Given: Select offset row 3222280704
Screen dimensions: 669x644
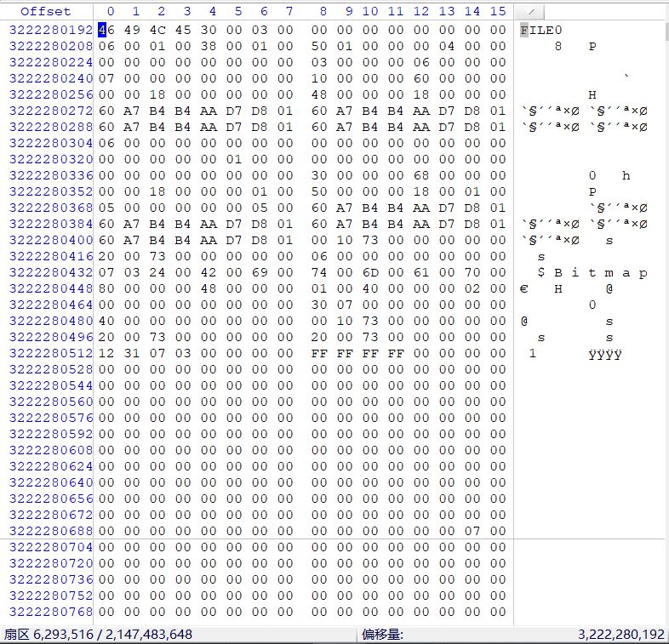Looking at the screenshot, I should click(51, 547).
